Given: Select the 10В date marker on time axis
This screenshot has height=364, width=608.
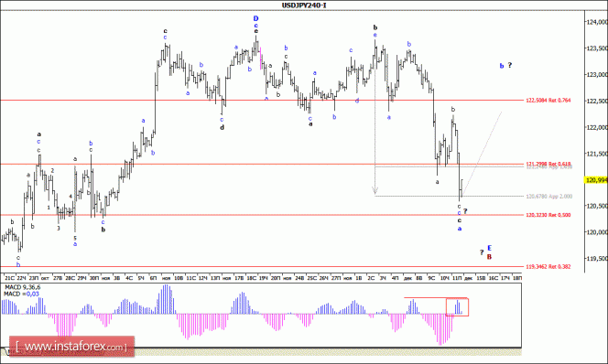Looking at the screenshot, I should pyautogui.click(x=178, y=278).
